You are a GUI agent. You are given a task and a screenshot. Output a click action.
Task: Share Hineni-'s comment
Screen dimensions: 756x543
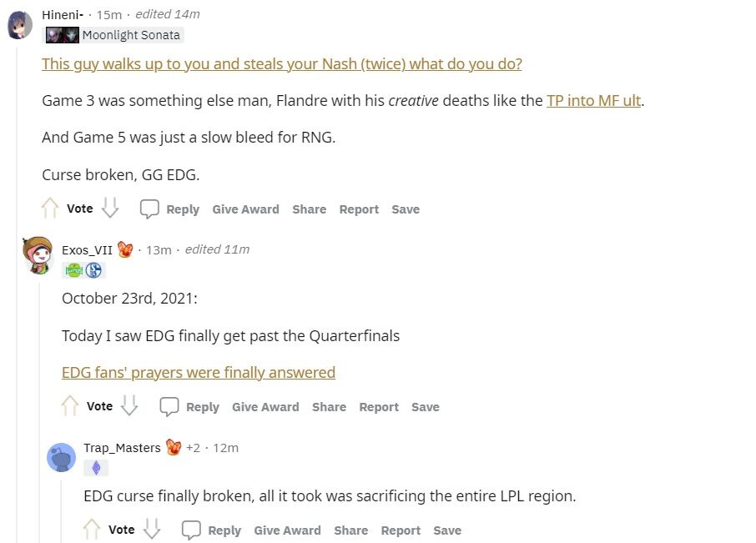(309, 209)
